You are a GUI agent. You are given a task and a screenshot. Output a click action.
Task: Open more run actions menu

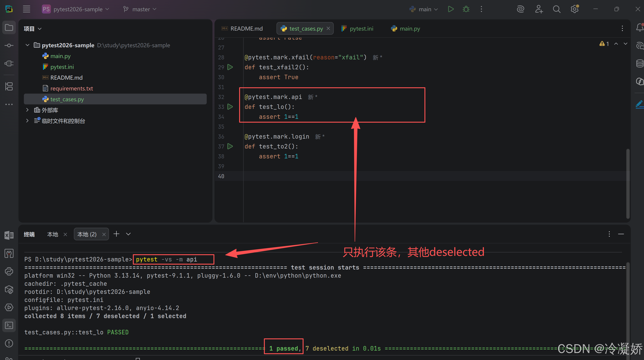[481, 9]
